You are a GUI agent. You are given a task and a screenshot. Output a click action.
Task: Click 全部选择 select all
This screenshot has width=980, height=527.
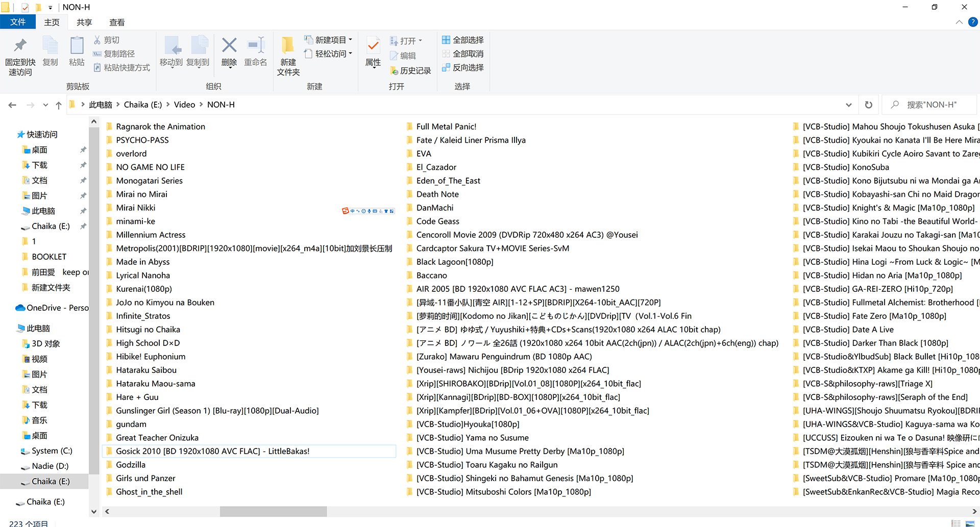click(463, 40)
